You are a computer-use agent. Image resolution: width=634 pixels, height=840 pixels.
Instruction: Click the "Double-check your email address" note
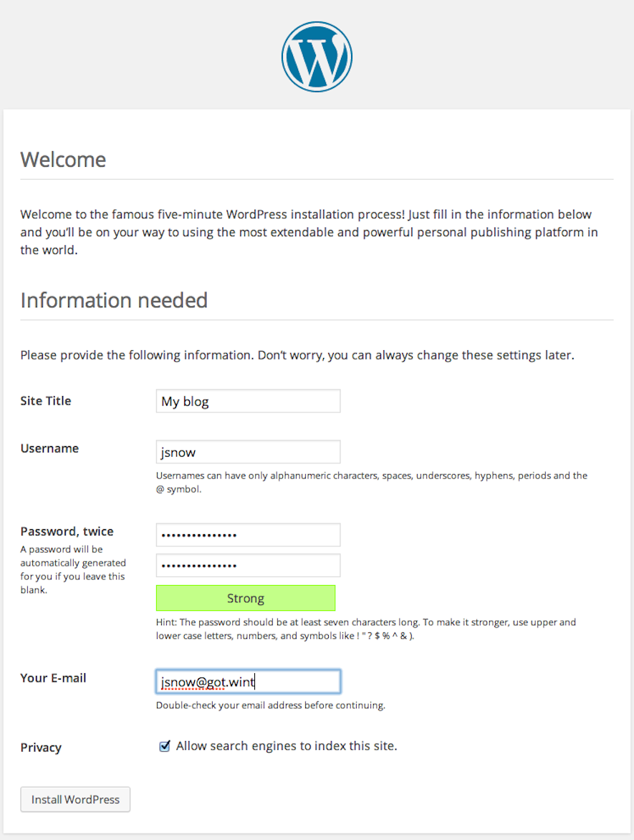point(271,705)
